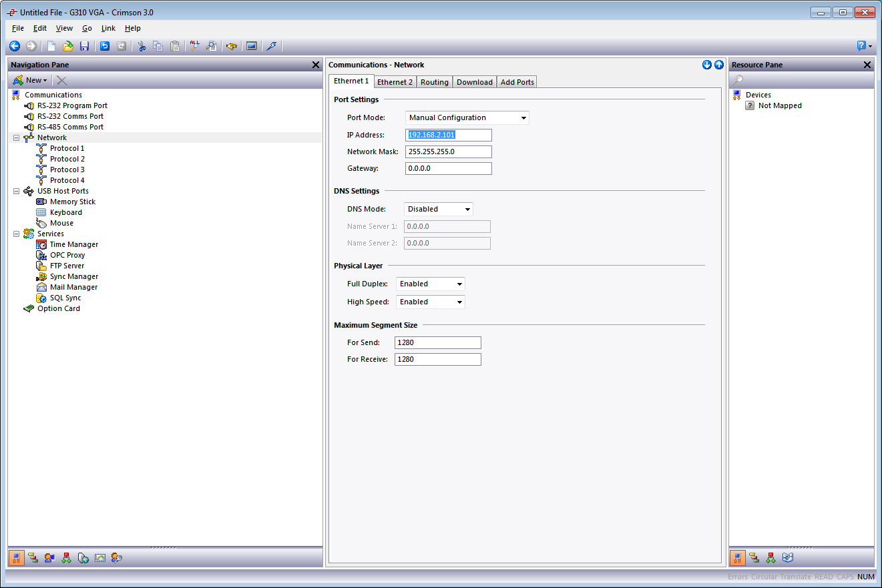The image size is (882, 588).
Task: Select System cube icon at Resource Pane bottom
Action: tap(787, 558)
